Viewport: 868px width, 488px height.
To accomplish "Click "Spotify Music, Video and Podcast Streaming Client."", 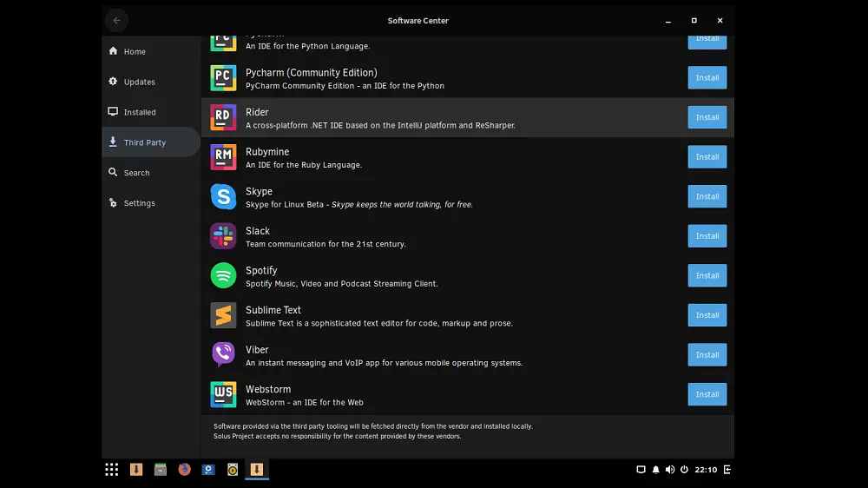I will coord(341,284).
